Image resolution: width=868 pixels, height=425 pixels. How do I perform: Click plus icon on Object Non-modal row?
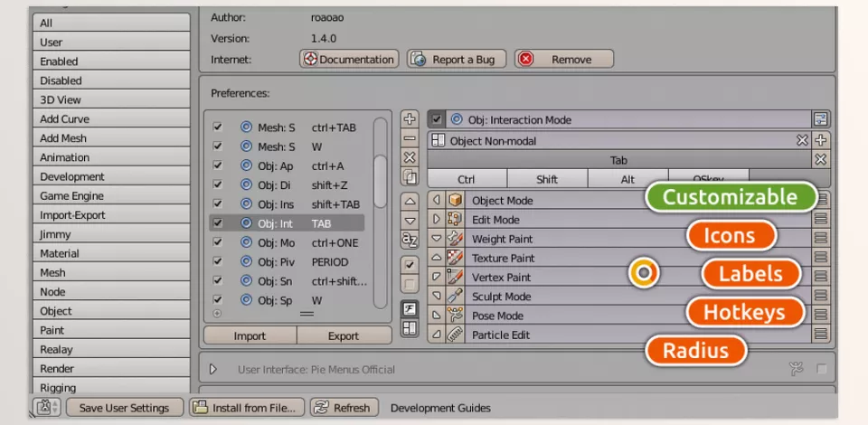820,140
